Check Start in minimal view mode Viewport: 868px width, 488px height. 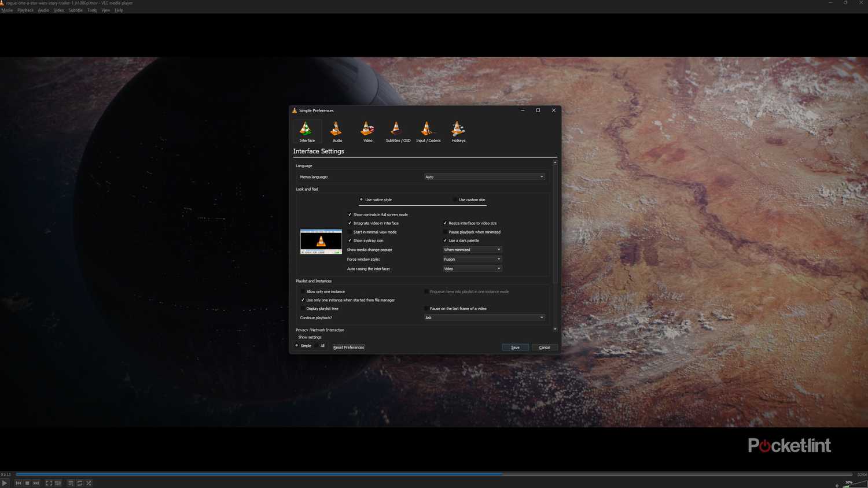pyautogui.click(x=350, y=232)
